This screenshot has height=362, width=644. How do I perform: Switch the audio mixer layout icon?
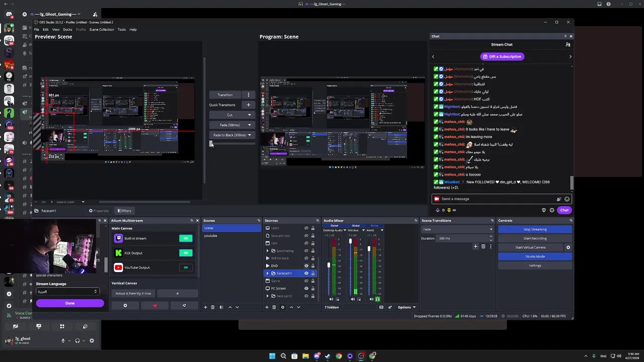[381, 307]
